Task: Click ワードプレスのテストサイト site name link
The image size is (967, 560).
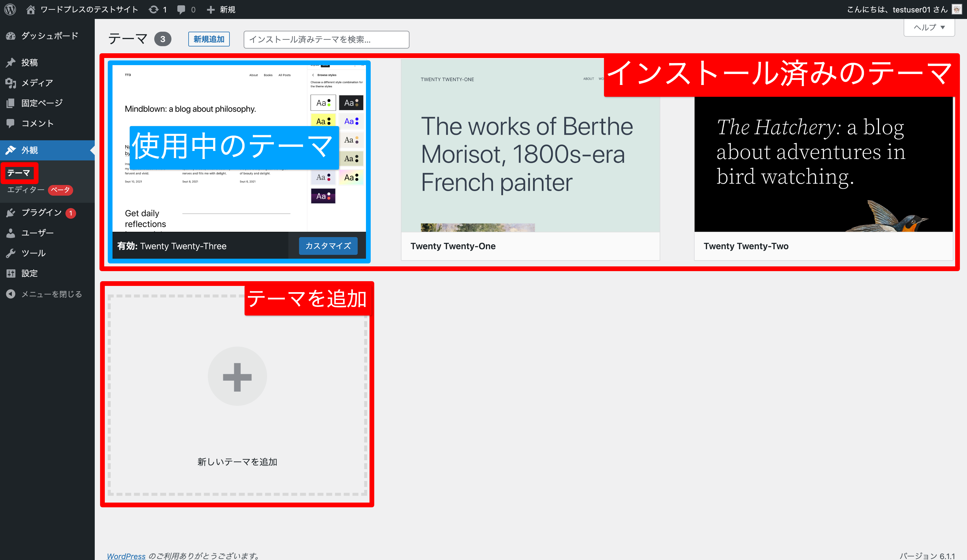Action: click(89, 9)
